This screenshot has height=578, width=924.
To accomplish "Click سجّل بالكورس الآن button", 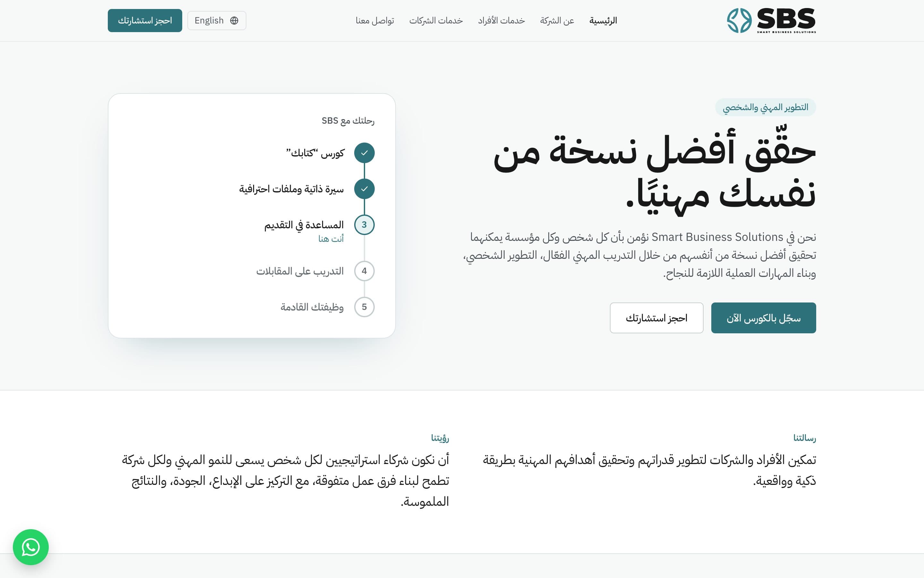I will click(x=764, y=318).
